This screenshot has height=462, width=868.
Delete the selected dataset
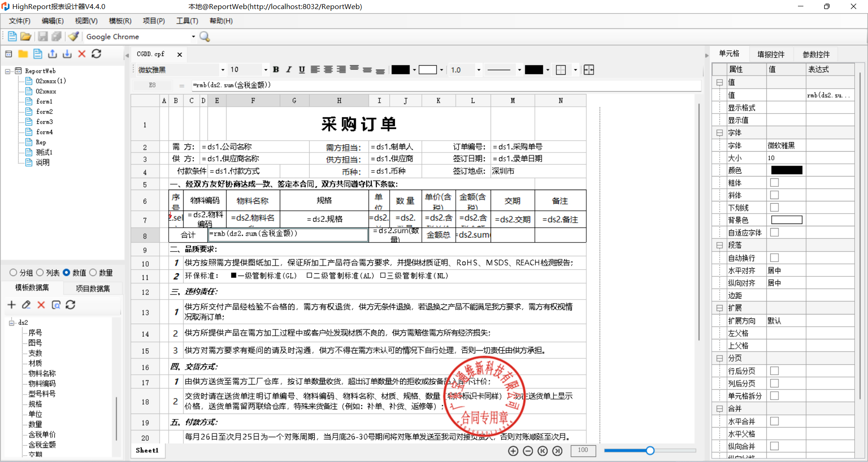point(41,305)
